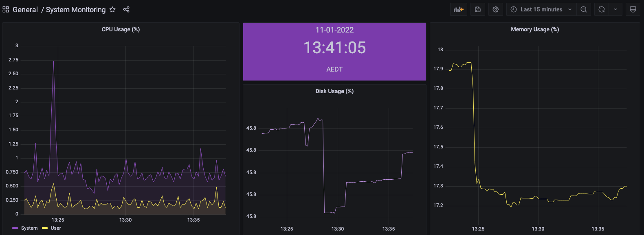Click the System Monitoring breadcrumb title

76,9
